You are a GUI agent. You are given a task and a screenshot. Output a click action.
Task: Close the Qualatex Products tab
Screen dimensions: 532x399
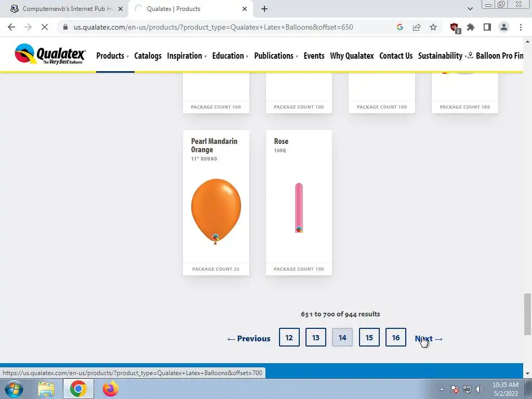(x=245, y=9)
